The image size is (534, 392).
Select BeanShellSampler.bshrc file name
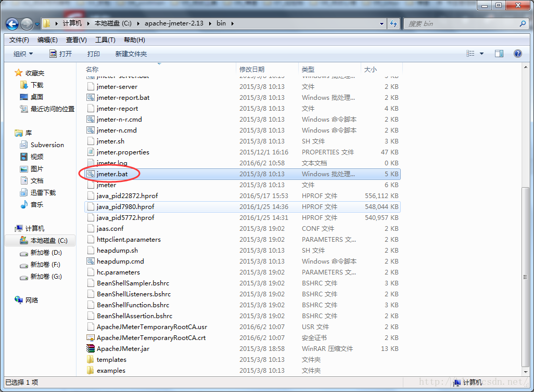point(133,283)
